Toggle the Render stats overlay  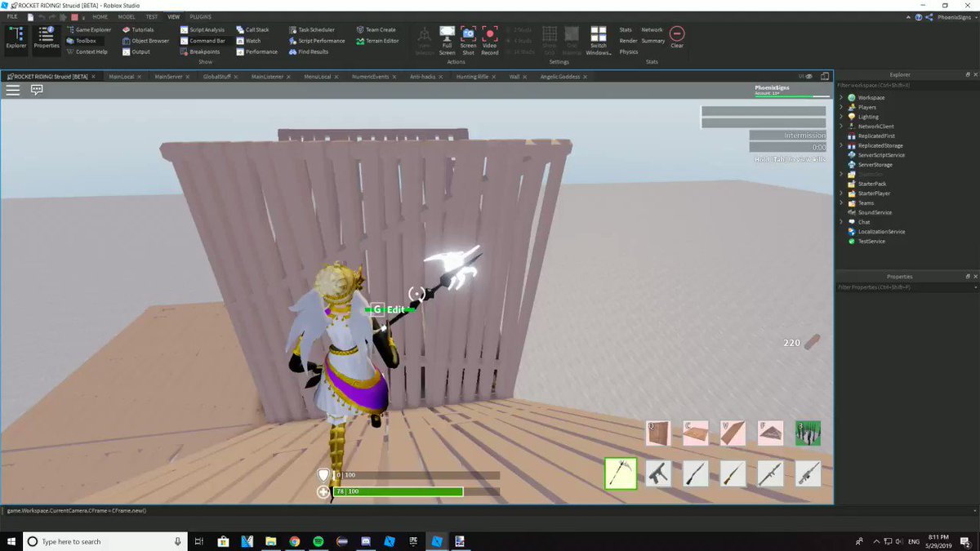coord(628,41)
